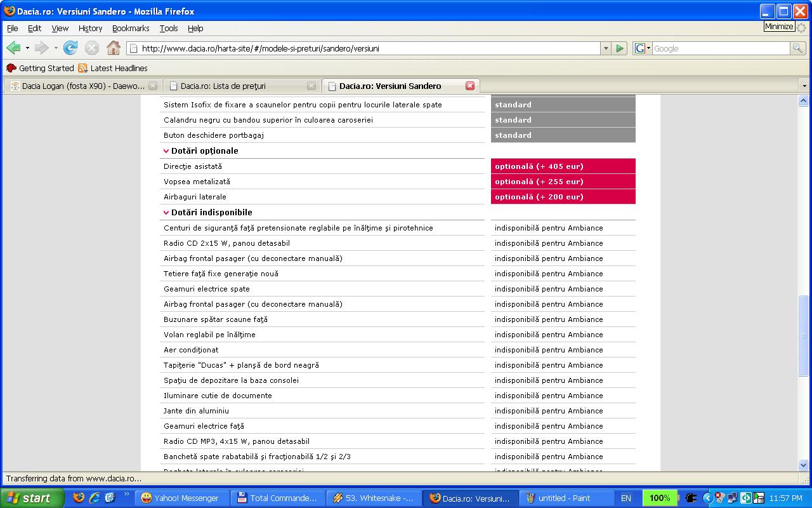812x508 pixels.
Task: Close the Versiuni Sandero tab
Action: 470,86
